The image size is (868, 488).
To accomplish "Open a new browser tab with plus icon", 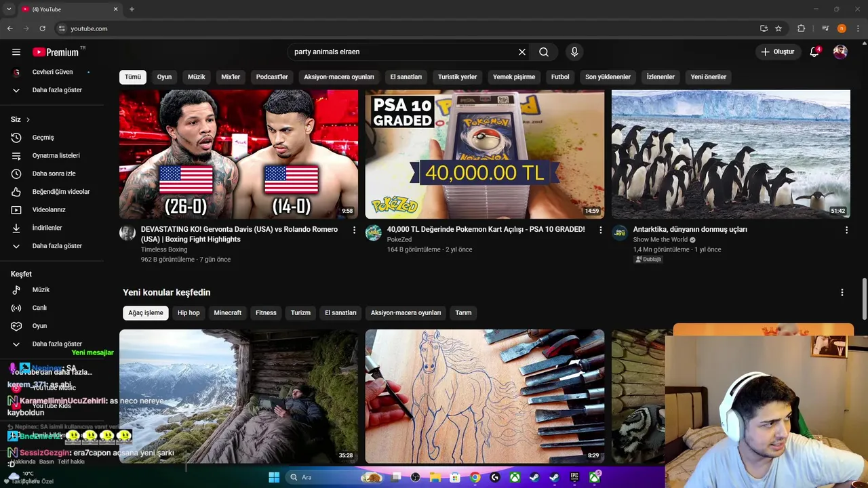I will click(x=132, y=9).
